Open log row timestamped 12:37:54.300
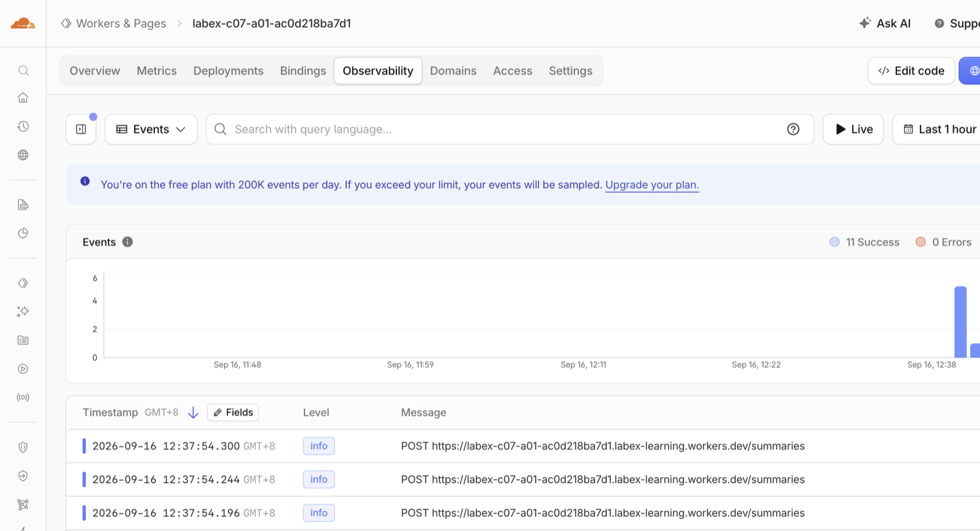 [x=523, y=446]
